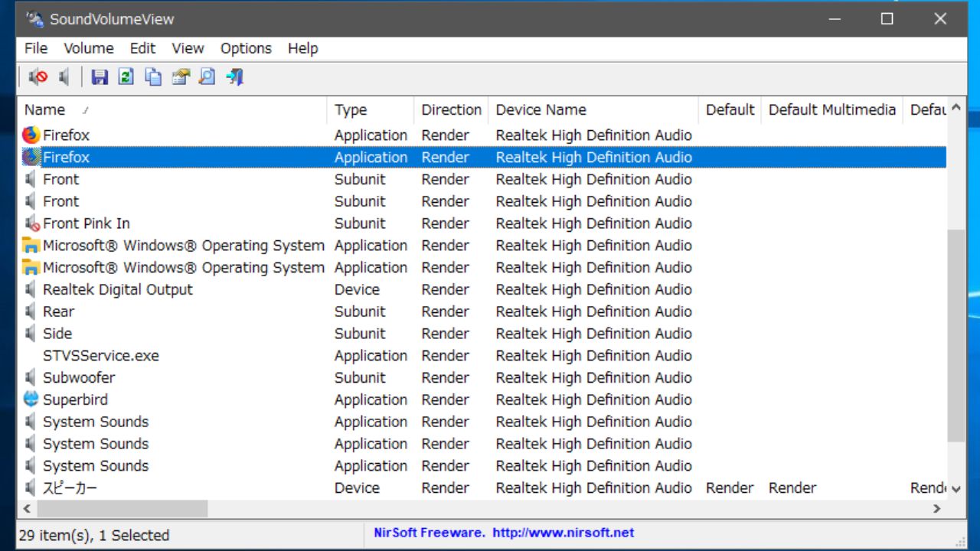Click the Refresh toolbar icon
The image size is (980, 551).
pos(126,77)
